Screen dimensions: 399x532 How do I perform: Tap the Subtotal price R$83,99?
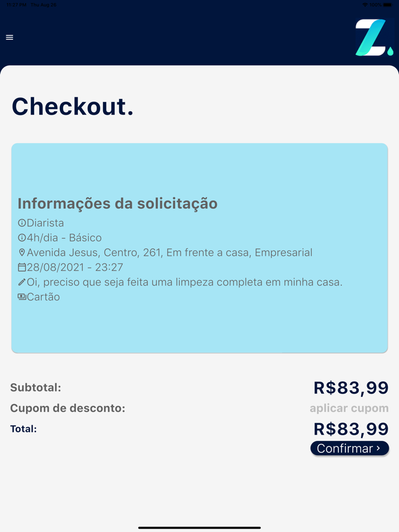pyautogui.click(x=351, y=388)
